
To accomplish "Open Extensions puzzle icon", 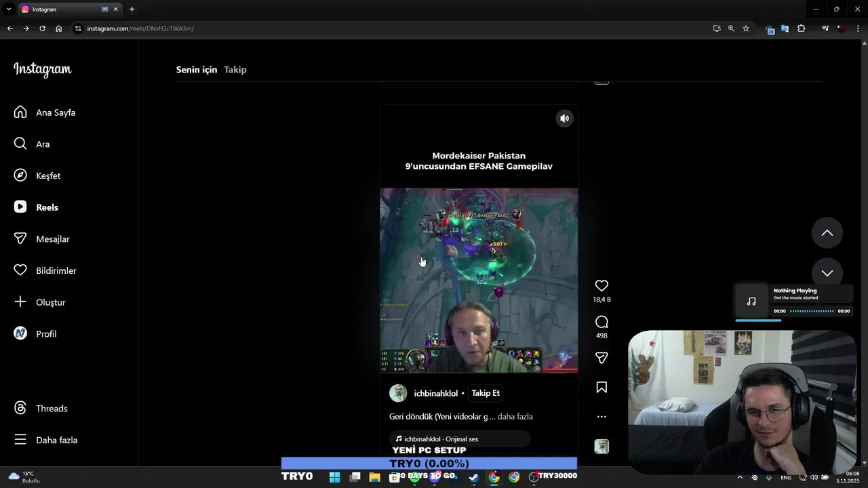I will pos(802,28).
